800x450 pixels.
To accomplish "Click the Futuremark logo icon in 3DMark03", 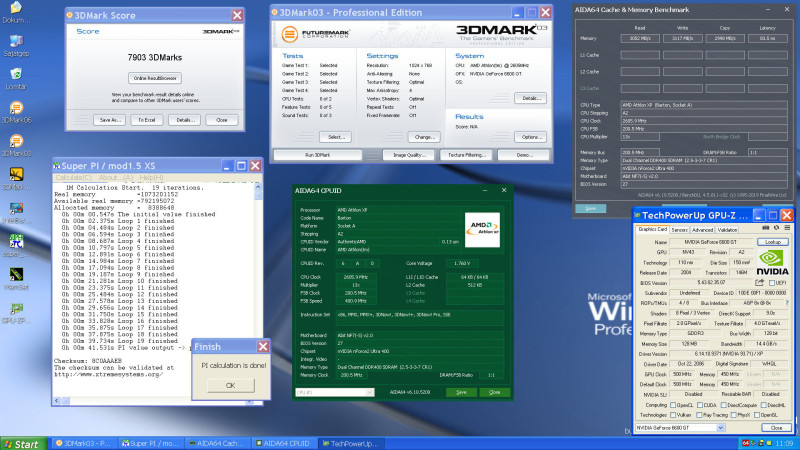I will point(289,34).
